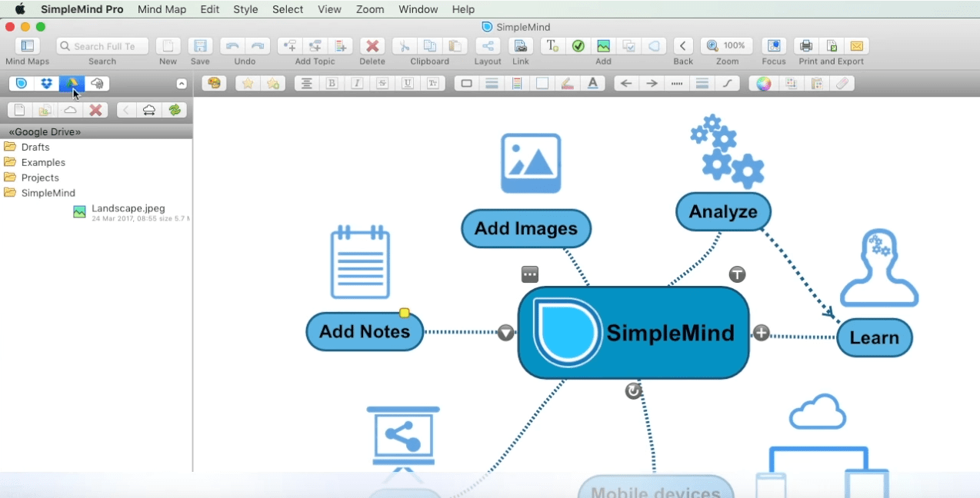The width and height of the screenshot is (980, 498).
Task: Delete item in cloud browser red X
Action: pyautogui.click(x=95, y=110)
